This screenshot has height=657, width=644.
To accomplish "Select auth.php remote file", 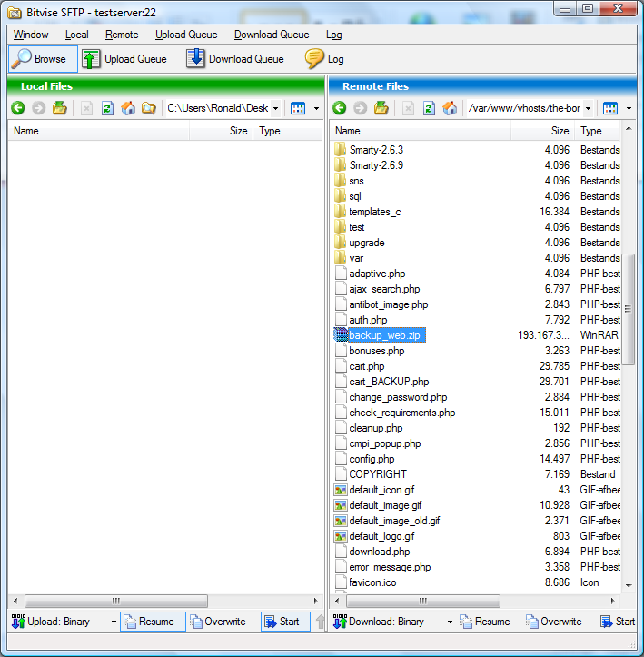I will [x=368, y=320].
